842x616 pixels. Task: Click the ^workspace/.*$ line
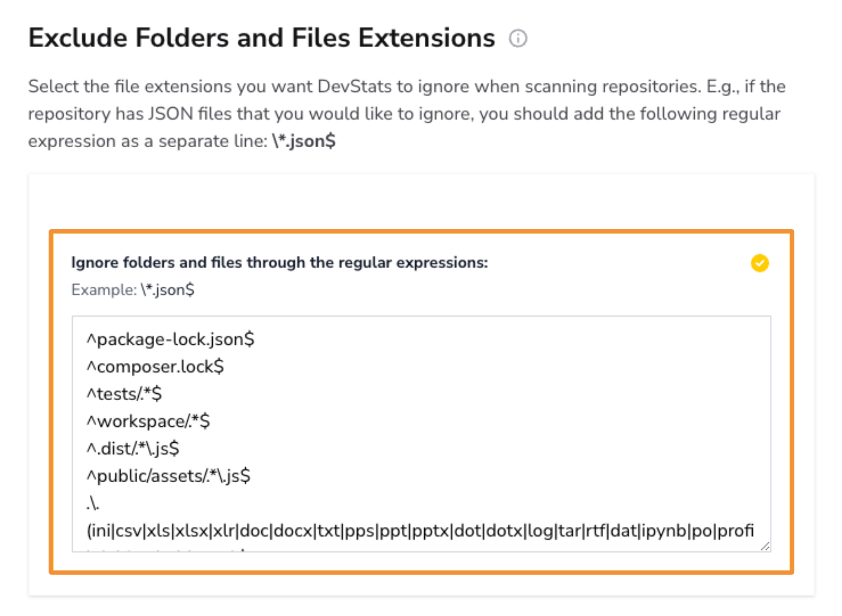(x=148, y=421)
